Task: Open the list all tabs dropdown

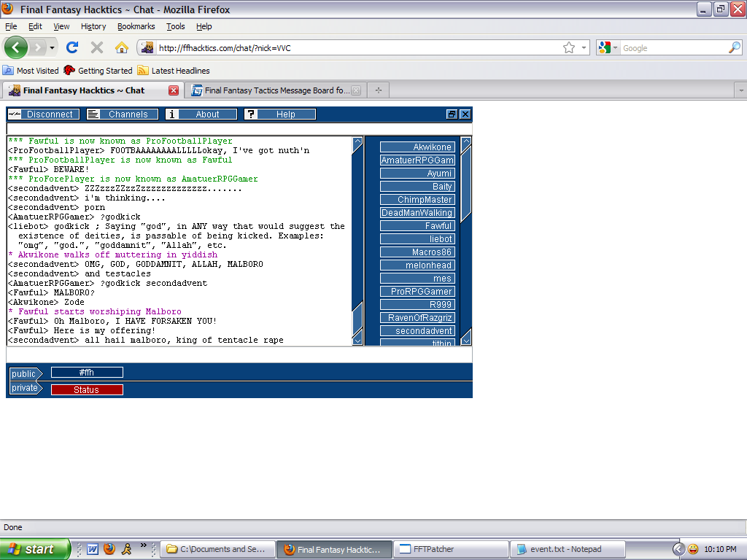Action: [x=741, y=90]
